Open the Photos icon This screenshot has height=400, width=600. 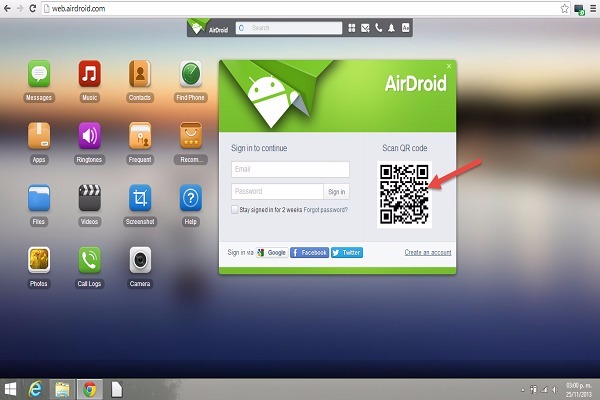(39, 260)
